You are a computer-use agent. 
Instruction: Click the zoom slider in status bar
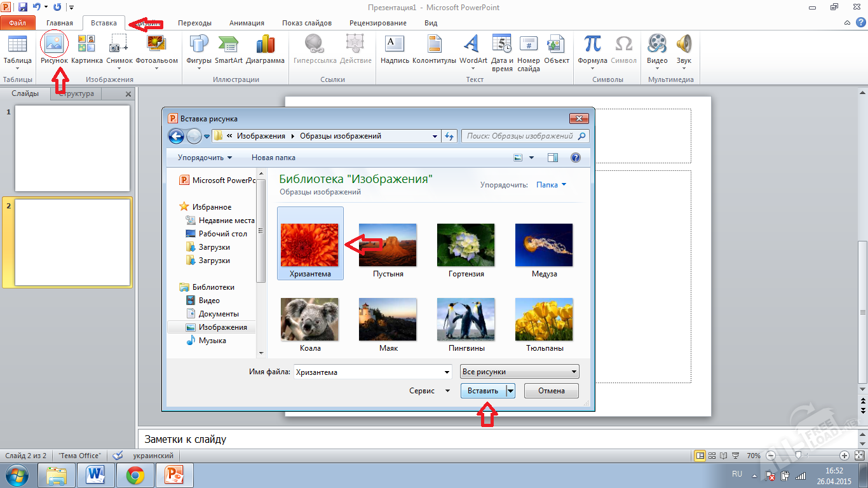click(798, 456)
